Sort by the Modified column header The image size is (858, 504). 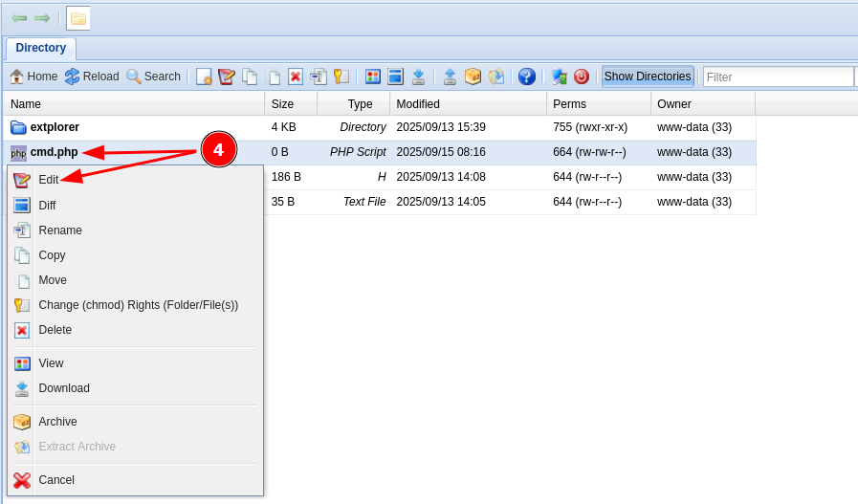pos(418,103)
